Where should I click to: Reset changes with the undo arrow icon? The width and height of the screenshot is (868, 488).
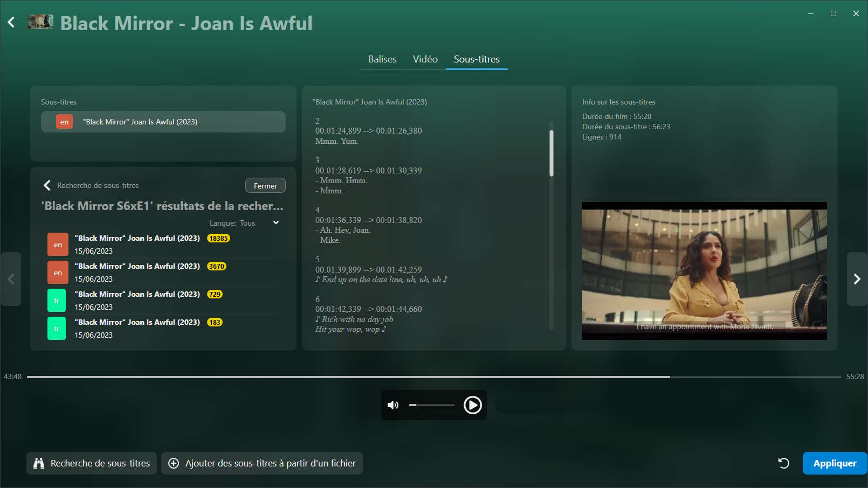(x=784, y=463)
